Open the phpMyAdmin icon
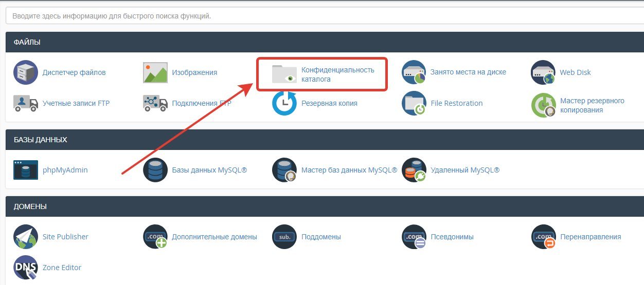Screen dimensions: 644x285 tap(26, 170)
